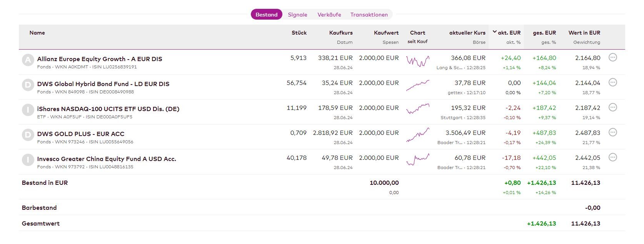Screen dimensions: 644x244
Task: Sort the table by Name column header
Action: pos(37,33)
